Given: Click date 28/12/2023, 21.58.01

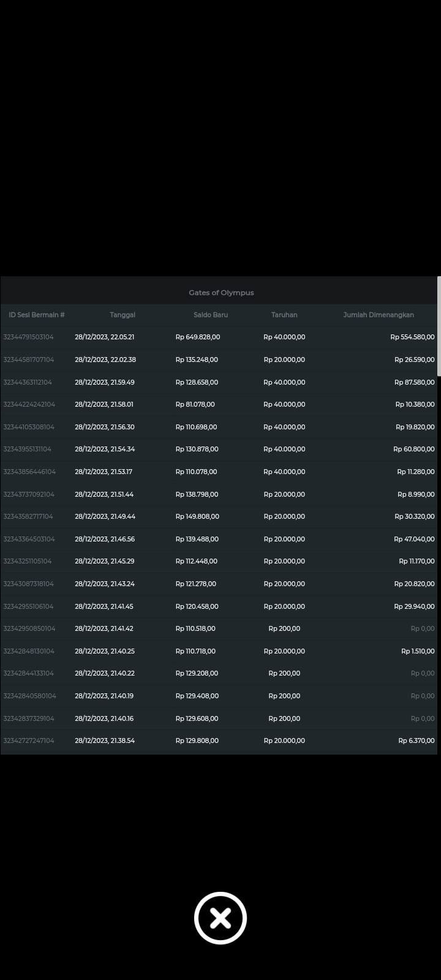Looking at the screenshot, I should [x=104, y=404].
